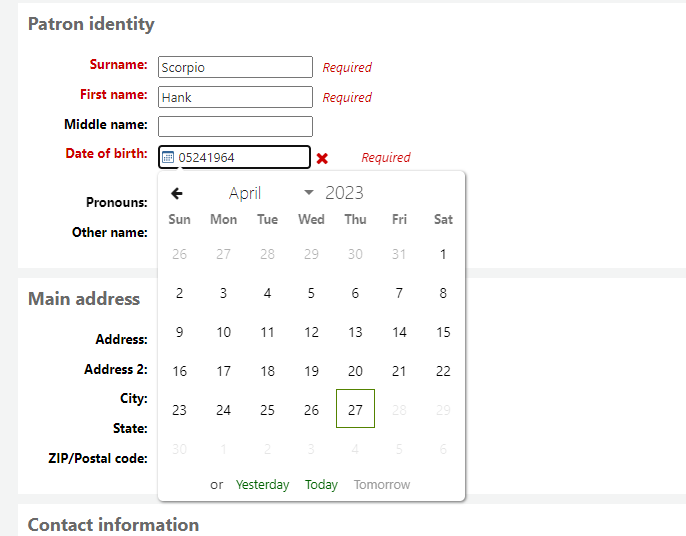Choose April 23 in the date picker

tap(179, 410)
